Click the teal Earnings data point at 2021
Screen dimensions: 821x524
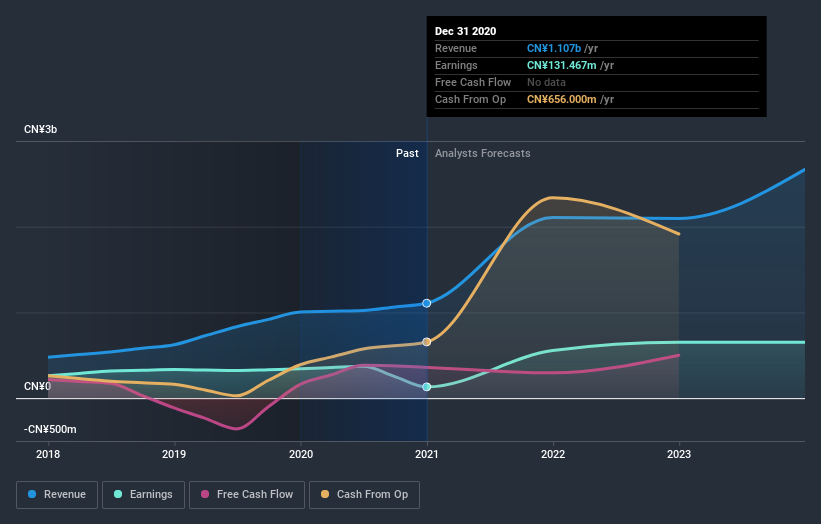427,387
